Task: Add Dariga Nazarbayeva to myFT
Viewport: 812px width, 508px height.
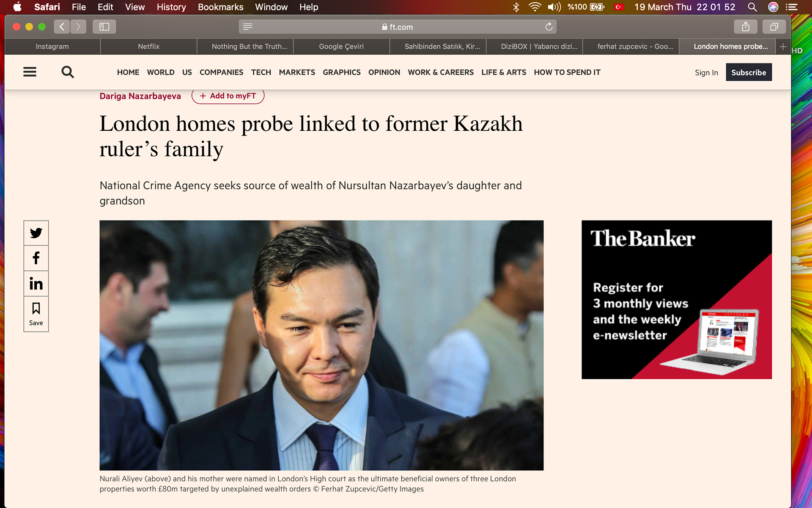Action: click(228, 96)
